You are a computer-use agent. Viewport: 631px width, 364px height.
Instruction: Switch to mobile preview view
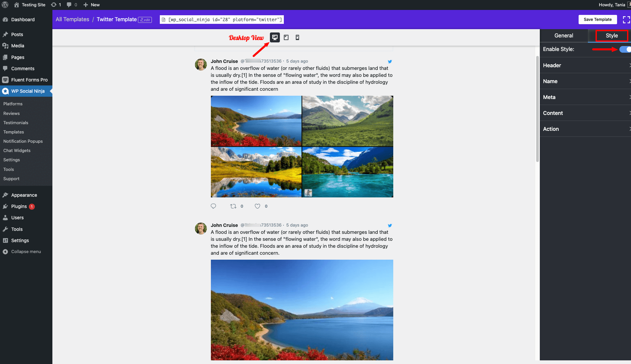[x=297, y=37]
